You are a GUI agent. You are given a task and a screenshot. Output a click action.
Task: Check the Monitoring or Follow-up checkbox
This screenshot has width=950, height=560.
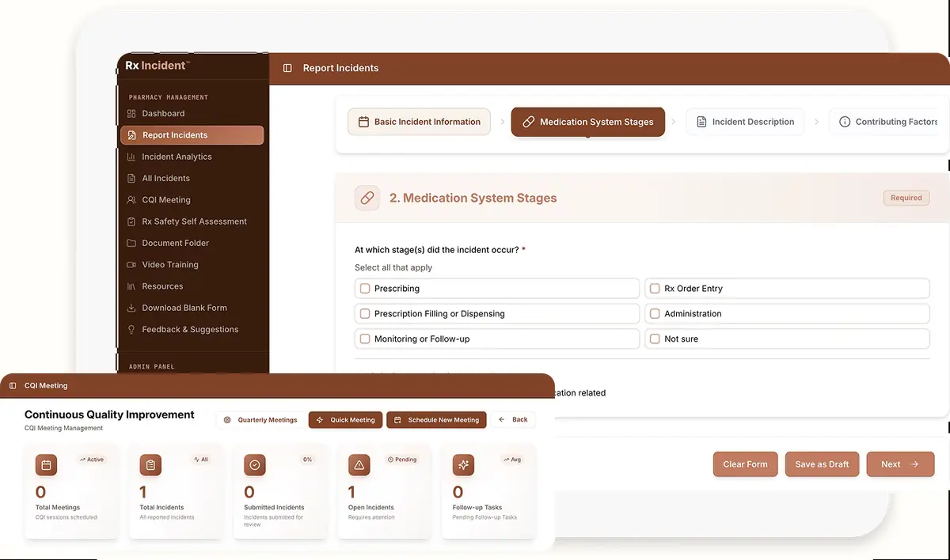(x=365, y=339)
